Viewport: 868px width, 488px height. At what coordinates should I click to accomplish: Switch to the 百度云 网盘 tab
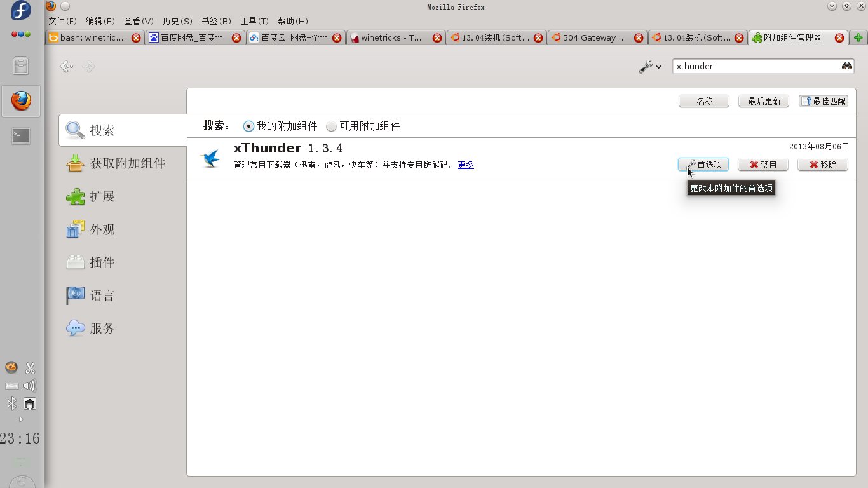295,37
